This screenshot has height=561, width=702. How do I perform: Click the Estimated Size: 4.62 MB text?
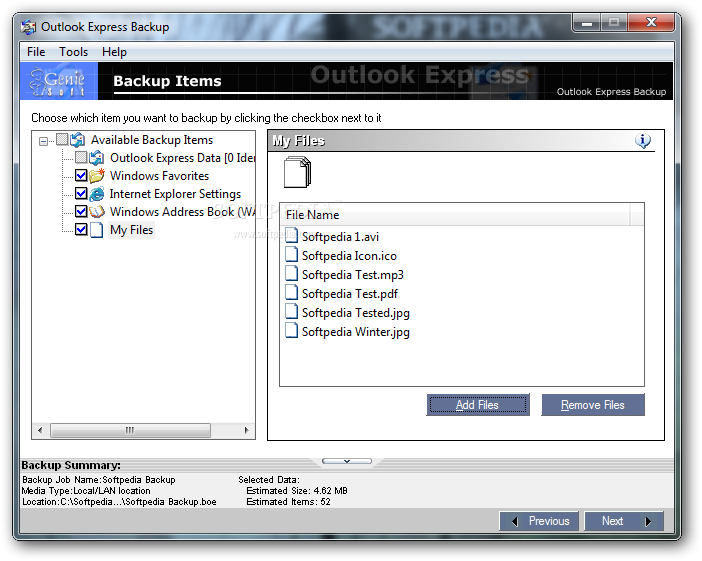tap(297, 491)
